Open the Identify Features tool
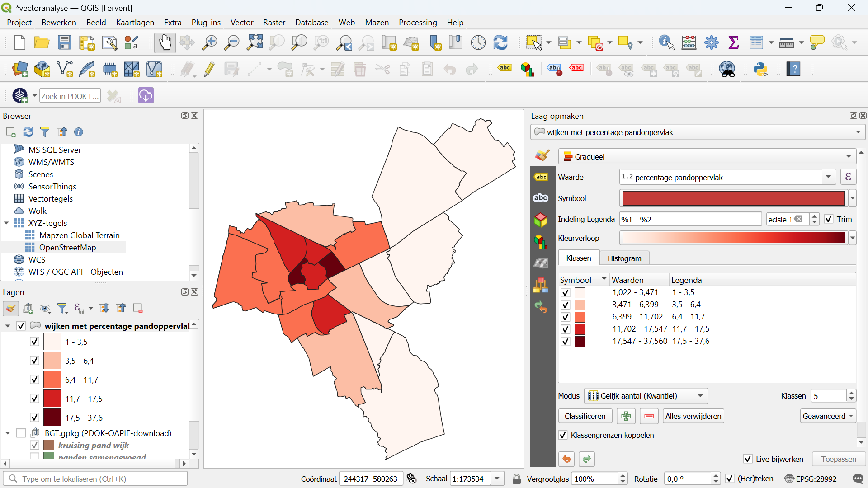Screen dimensions: 868x488 pyautogui.click(x=666, y=43)
